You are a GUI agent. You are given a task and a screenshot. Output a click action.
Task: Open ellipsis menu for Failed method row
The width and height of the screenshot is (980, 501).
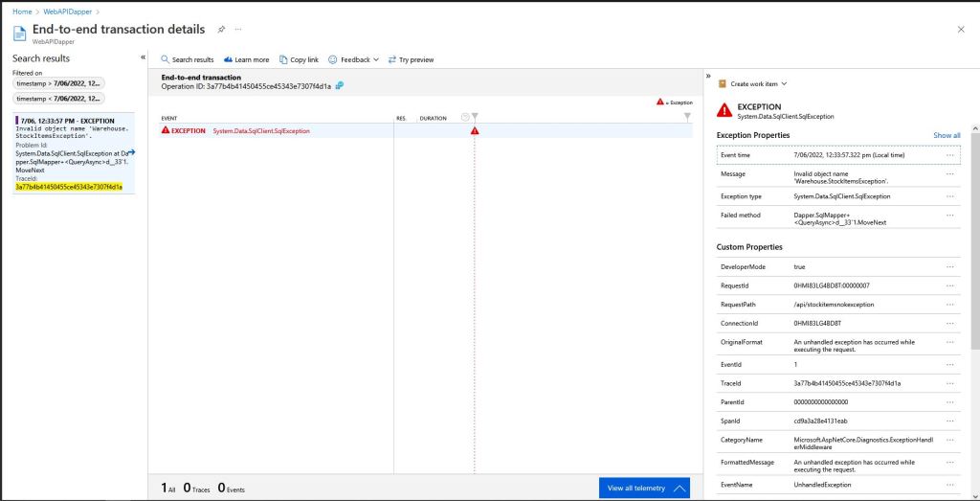coord(949,216)
